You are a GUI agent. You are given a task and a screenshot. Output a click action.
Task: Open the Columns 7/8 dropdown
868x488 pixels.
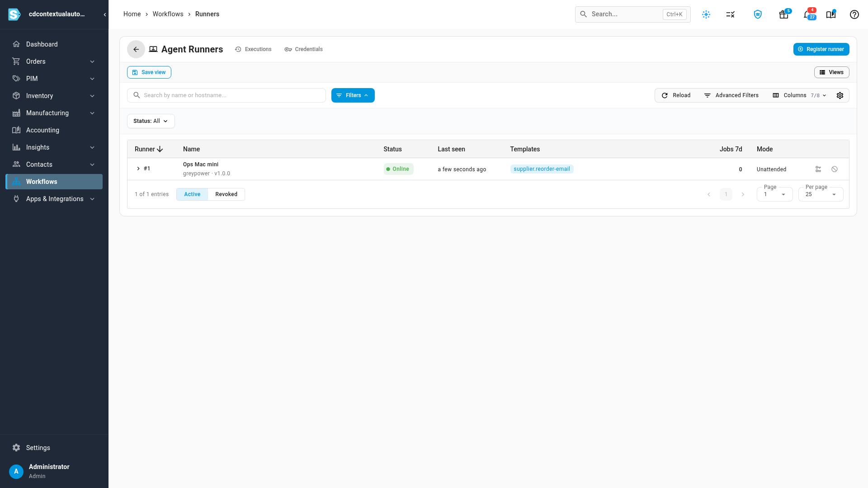[x=800, y=95]
